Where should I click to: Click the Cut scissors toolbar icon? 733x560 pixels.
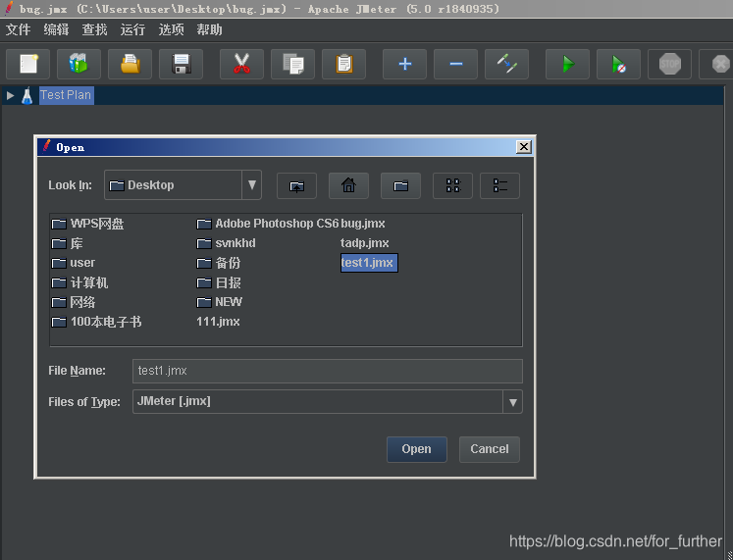(241, 64)
